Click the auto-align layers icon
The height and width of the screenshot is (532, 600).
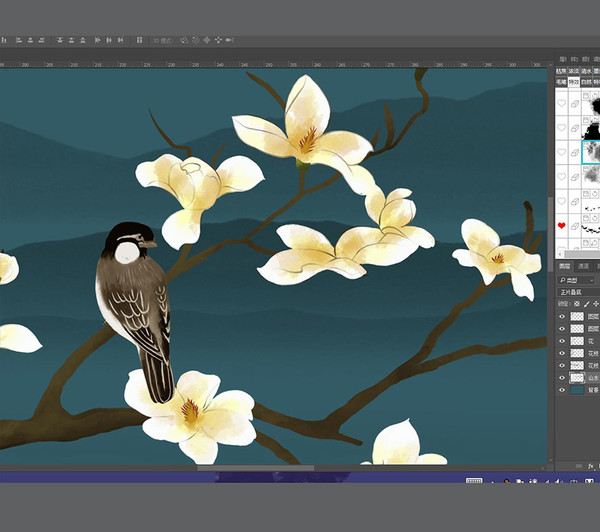click(x=139, y=40)
